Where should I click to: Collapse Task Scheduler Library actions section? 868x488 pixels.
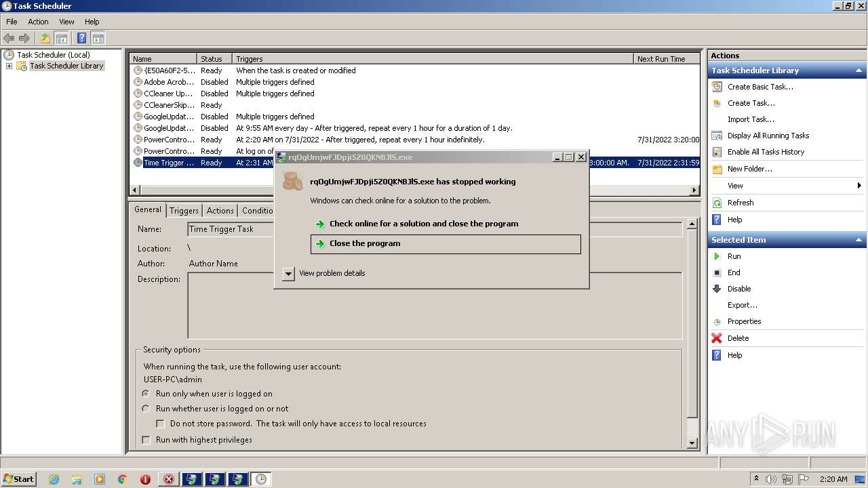click(859, 70)
